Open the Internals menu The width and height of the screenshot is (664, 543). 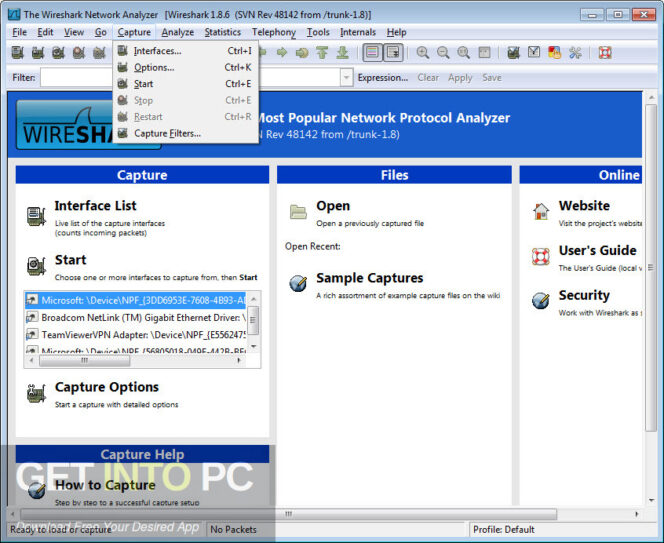point(358,32)
